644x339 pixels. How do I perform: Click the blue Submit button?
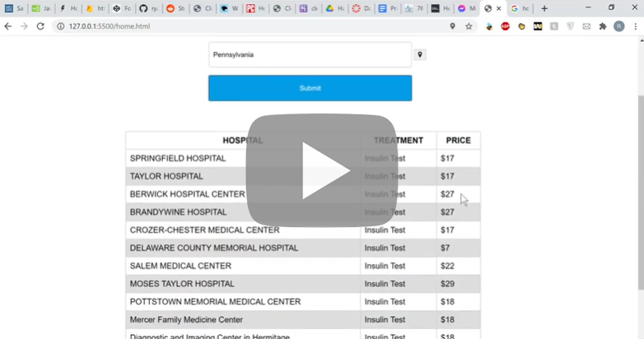pyautogui.click(x=310, y=88)
